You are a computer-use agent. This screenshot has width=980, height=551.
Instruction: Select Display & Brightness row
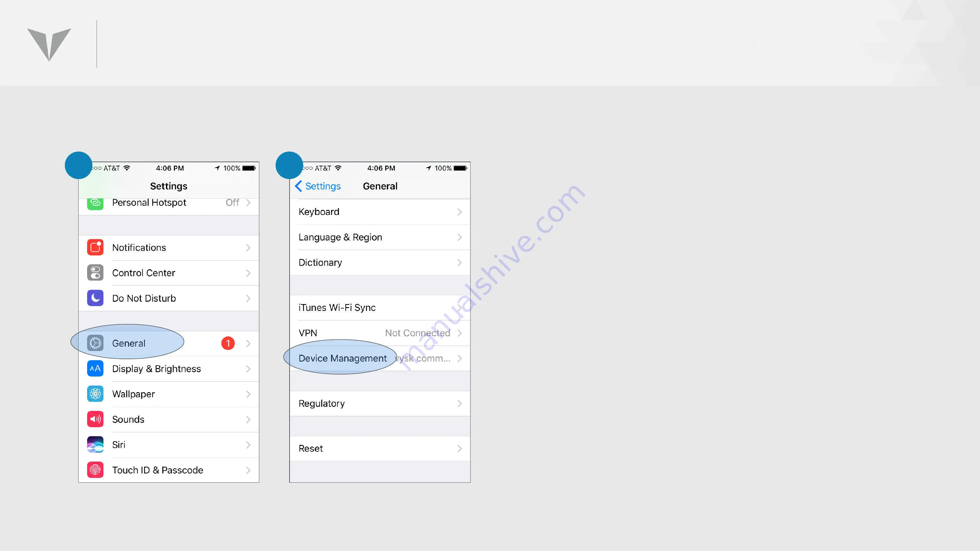coord(168,368)
